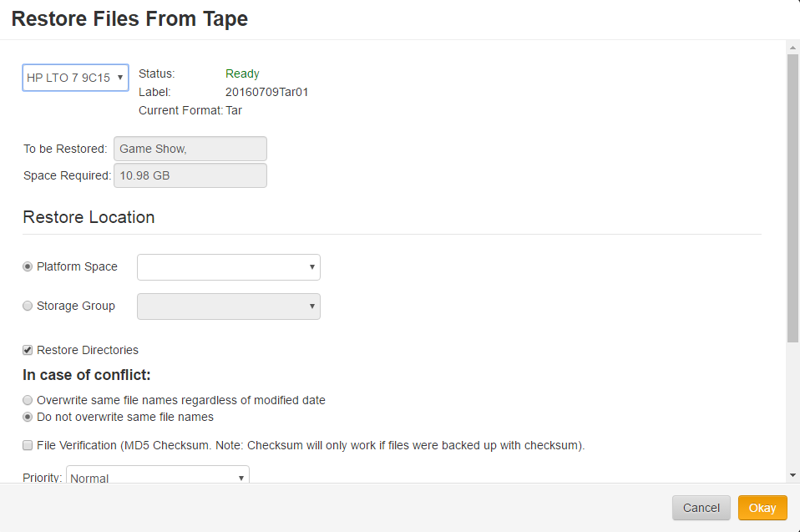Select the Storage Group radio button
The width and height of the screenshot is (800, 532).
28,306
